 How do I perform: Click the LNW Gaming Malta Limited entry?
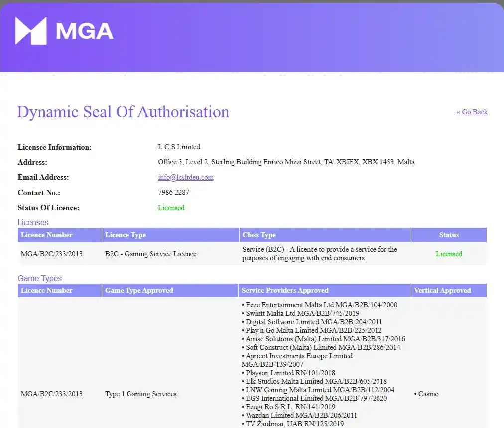tap(318, 390)
